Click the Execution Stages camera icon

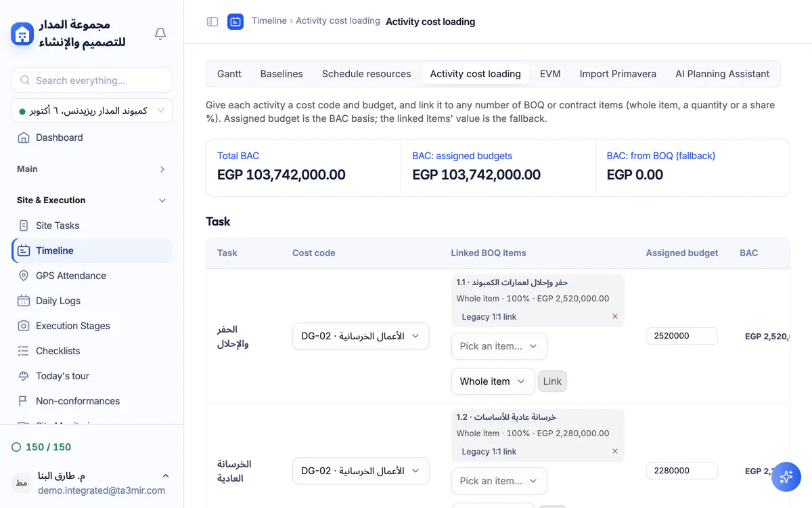24,326
